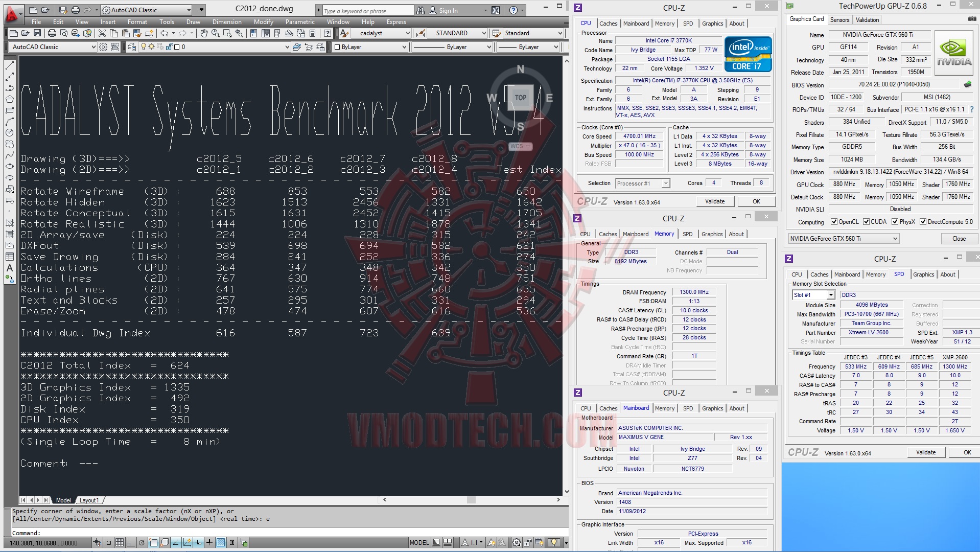Image resolution: width=980 pixels, height=552 pixels.
Task: Click Validate in top CPU-Z window
Action: [715, 201]
